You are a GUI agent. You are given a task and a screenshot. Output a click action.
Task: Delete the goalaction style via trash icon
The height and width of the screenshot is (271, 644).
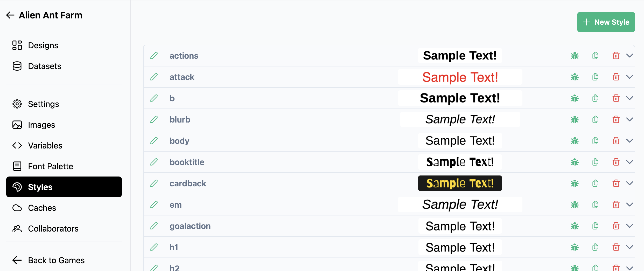pos(616,226)
